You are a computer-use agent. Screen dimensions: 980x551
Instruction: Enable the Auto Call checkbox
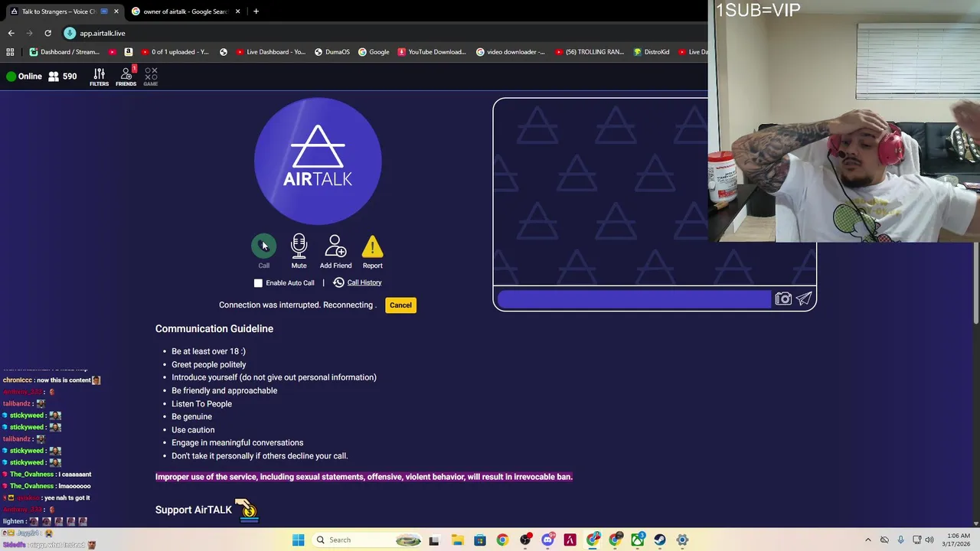pyautogui.click(x=258, y=283)
